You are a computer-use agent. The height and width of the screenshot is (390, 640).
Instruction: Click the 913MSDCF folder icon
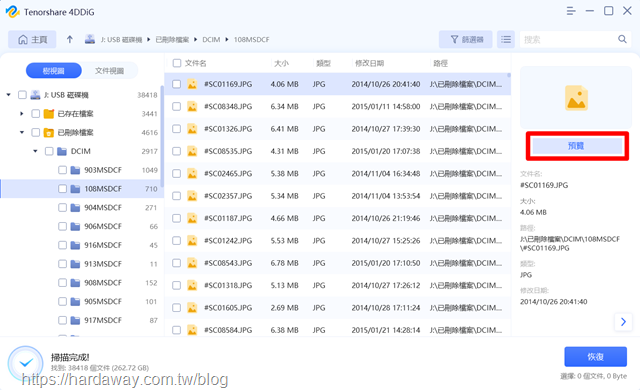click(x=75, y=264)
